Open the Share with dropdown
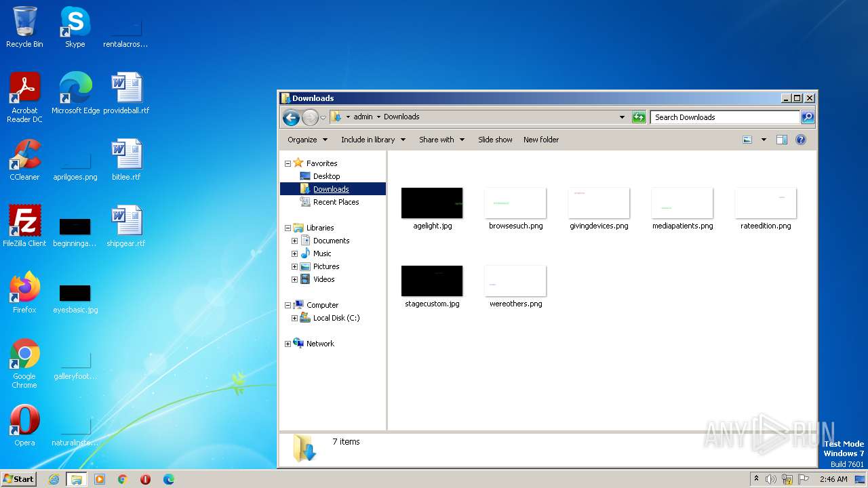This screenshot has width=868, height=488. point(442,140)
